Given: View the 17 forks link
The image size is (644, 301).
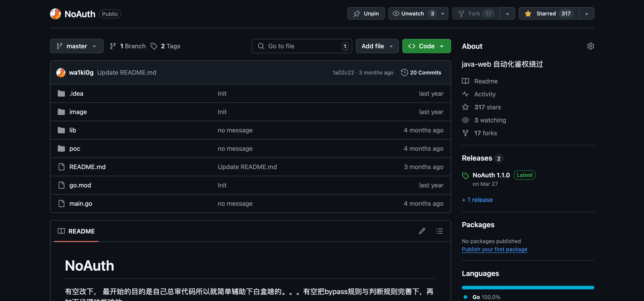Looking at the screenshot, I should (479, 133).
